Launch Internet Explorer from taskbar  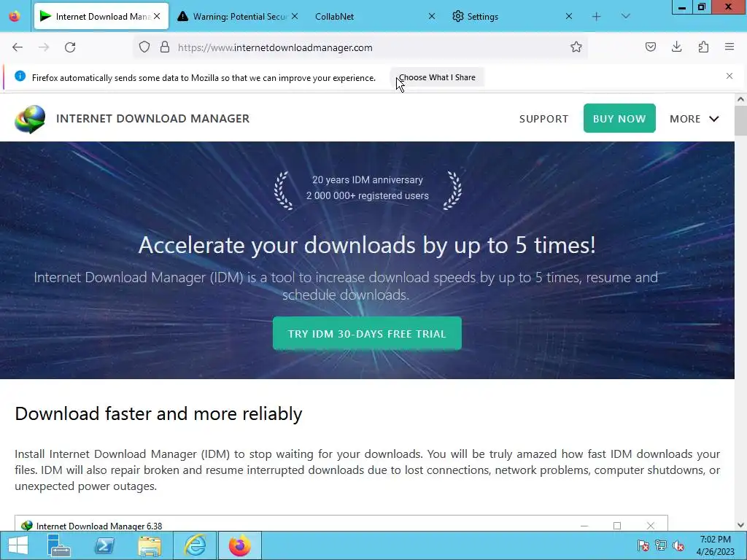[195, 545]
